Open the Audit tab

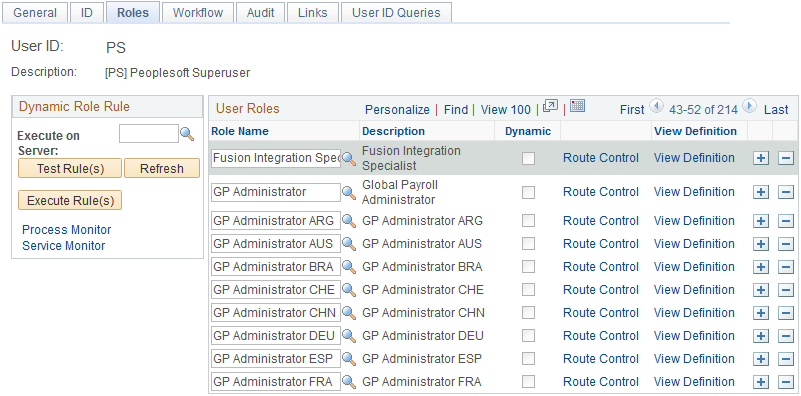(261, 13)
